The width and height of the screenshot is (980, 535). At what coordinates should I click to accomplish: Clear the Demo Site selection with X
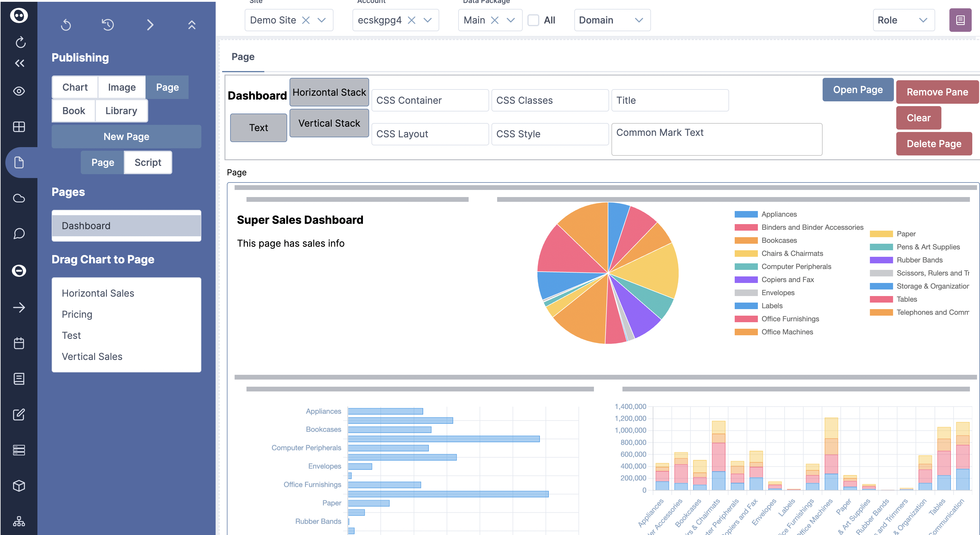coord(306,20)
